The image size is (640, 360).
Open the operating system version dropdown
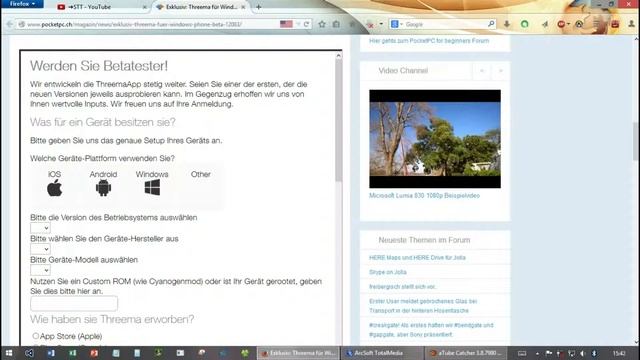coord(40,228)
